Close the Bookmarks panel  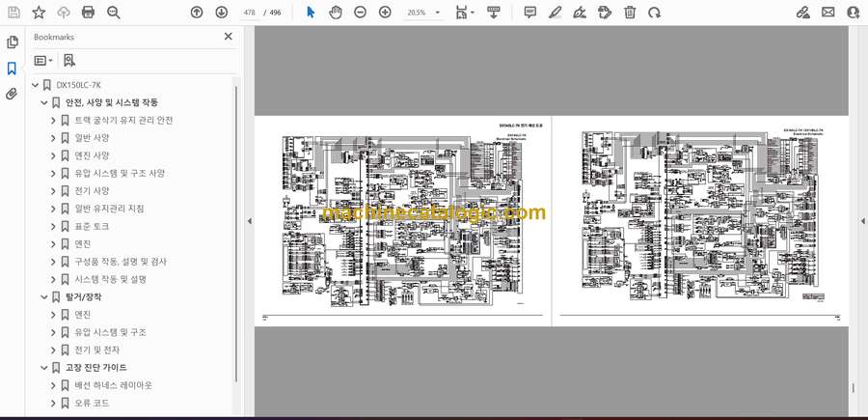228,37
